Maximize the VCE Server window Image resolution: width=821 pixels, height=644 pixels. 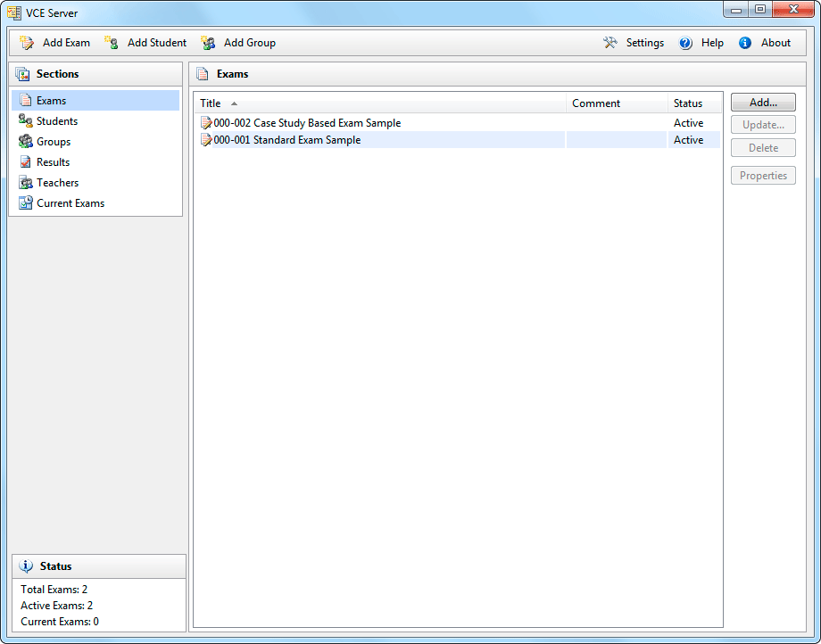pyautogui.click(x=760, y=10)
